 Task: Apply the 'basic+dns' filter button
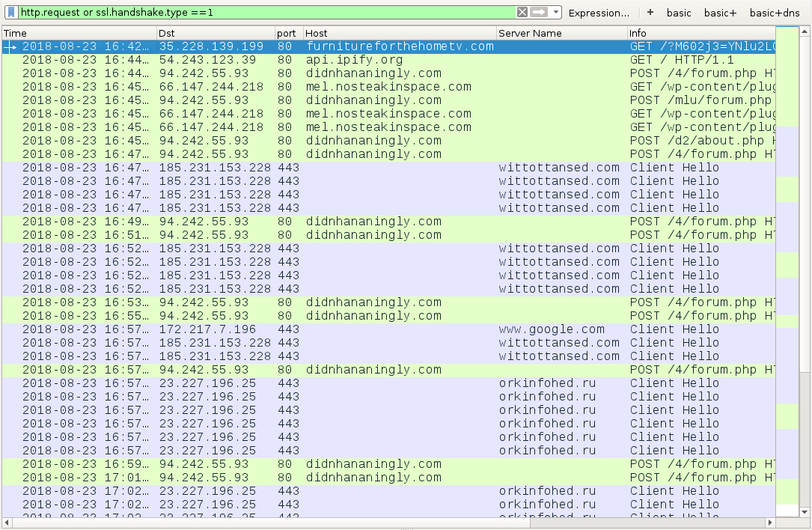tap(774, 13)
